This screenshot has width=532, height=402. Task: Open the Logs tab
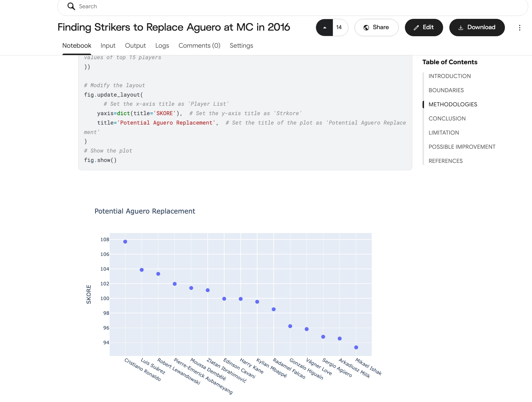tap(162, 46)
